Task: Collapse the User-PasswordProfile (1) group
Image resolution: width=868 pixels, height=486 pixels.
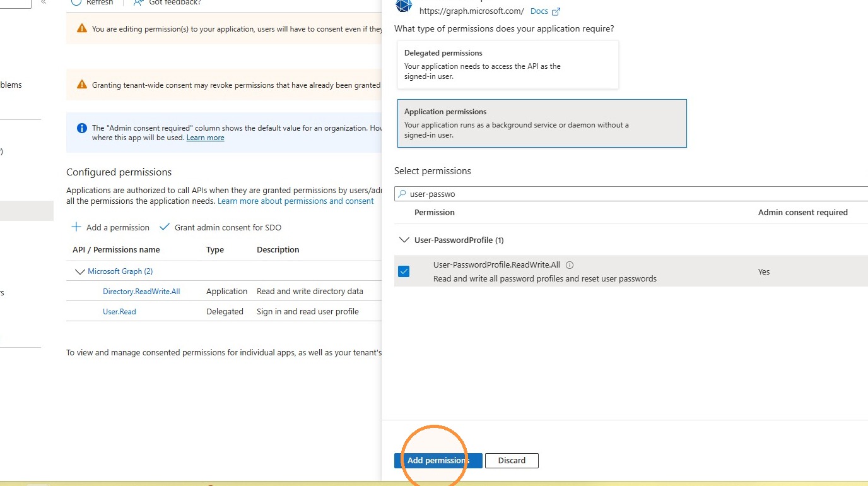Action: 404,240
